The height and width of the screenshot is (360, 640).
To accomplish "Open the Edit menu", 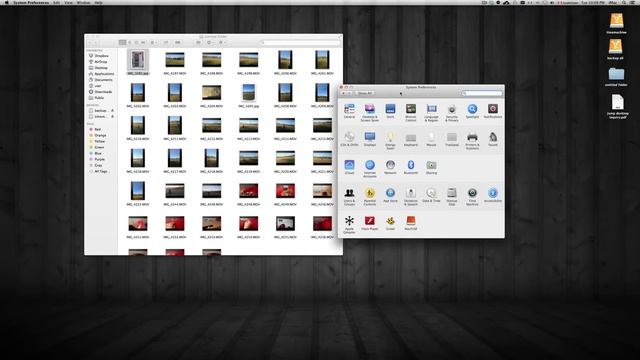I will point(56,2).
